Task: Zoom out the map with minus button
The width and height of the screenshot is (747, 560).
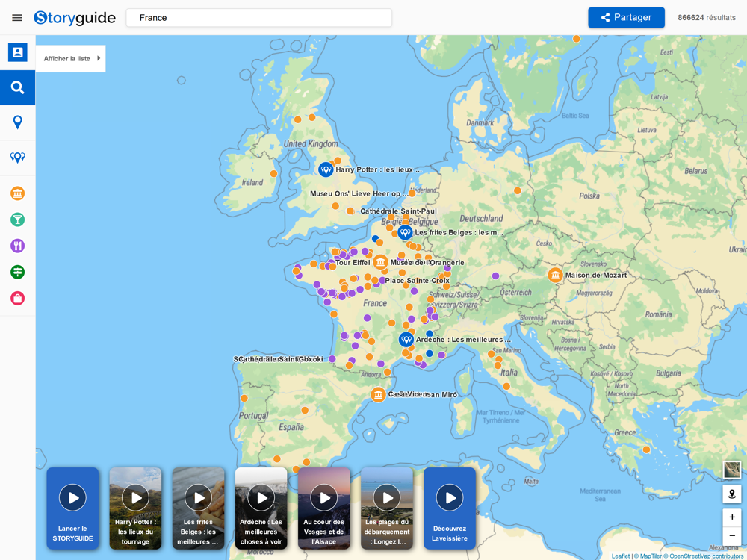Action: click(x=732, y=535)
